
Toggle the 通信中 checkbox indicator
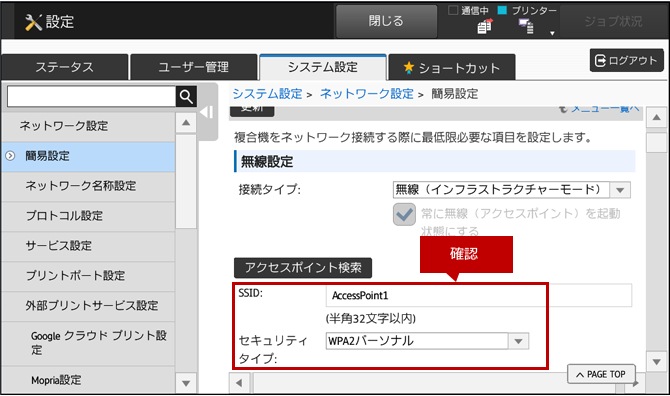tap(453, 10)
